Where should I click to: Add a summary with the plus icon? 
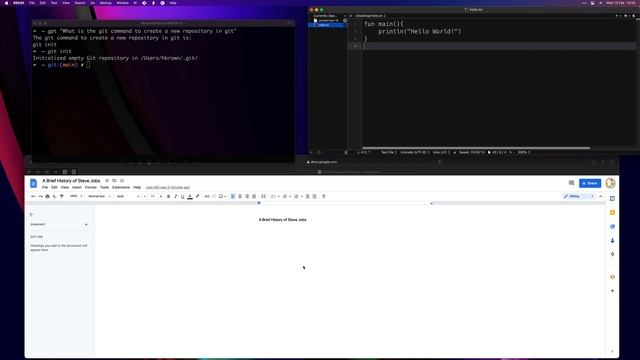click(x=86, y=224)
